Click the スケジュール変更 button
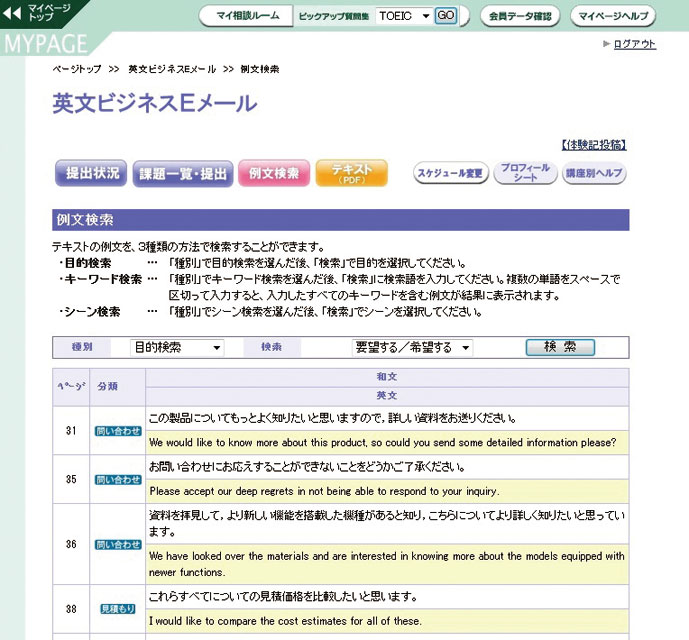The width and height of the screenshot is (689, 640). tap(450, 174)
